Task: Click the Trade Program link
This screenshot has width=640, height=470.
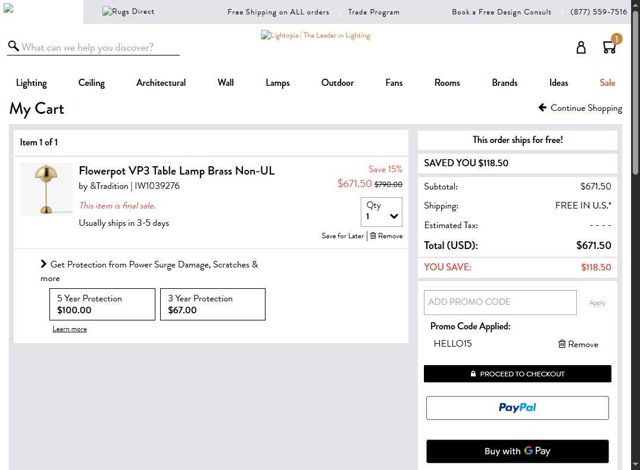Action: click(x=373, y=12)
